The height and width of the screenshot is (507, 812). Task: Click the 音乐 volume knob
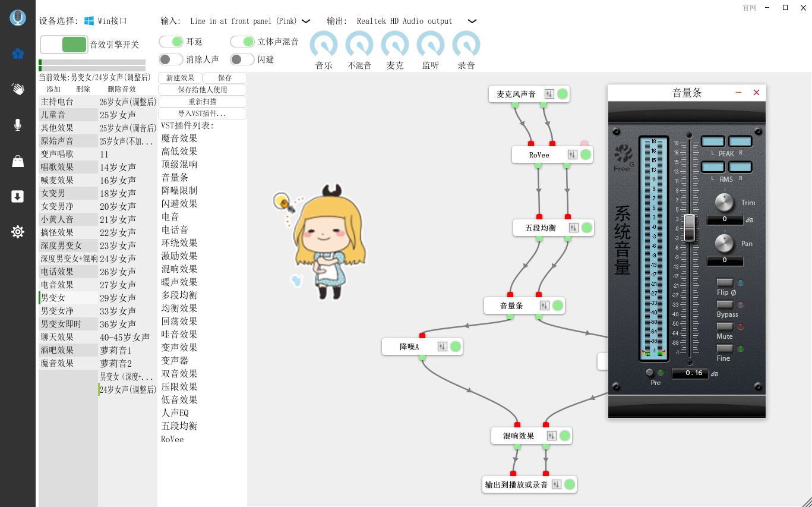pos(324,45)
